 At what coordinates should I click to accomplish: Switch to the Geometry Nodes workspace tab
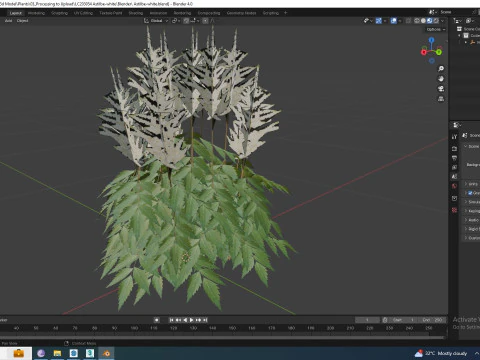point(241,13)
